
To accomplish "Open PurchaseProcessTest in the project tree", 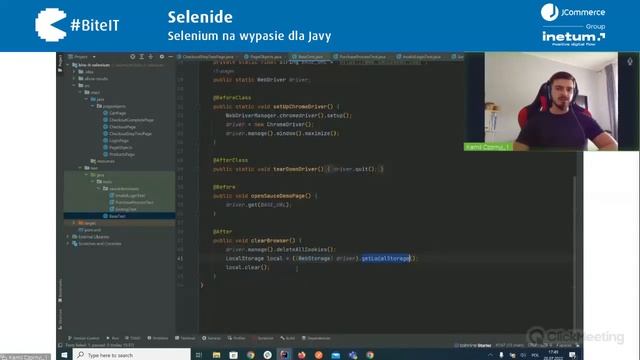I will (131, 202).
